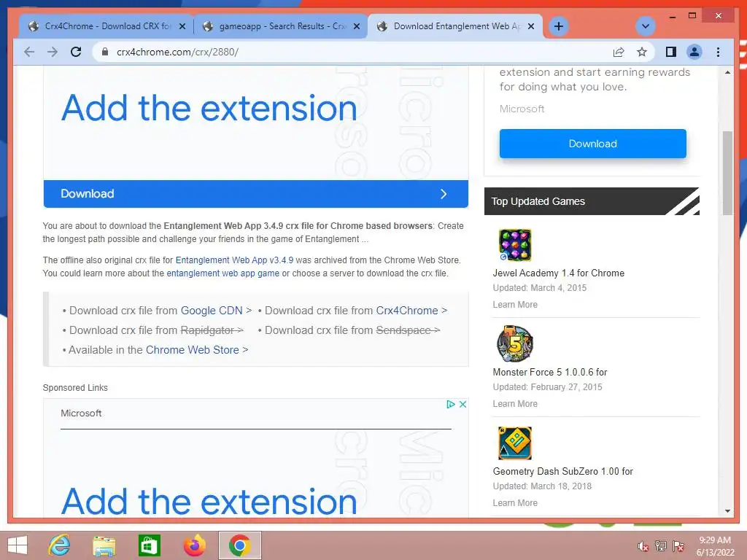The image size is (747, 560).
Task: Launch Firefox from taskbar
Action: 194,545
